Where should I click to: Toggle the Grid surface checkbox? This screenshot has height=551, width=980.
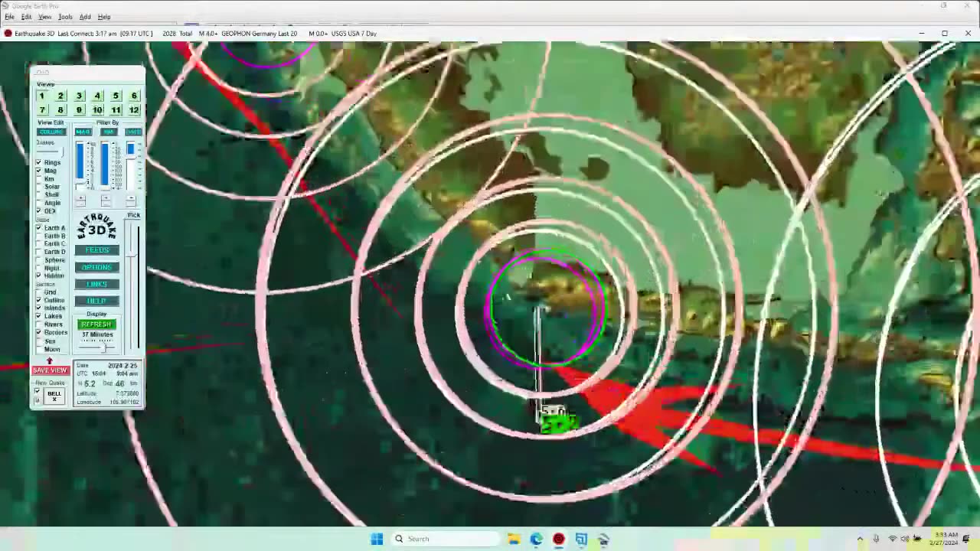39,292
